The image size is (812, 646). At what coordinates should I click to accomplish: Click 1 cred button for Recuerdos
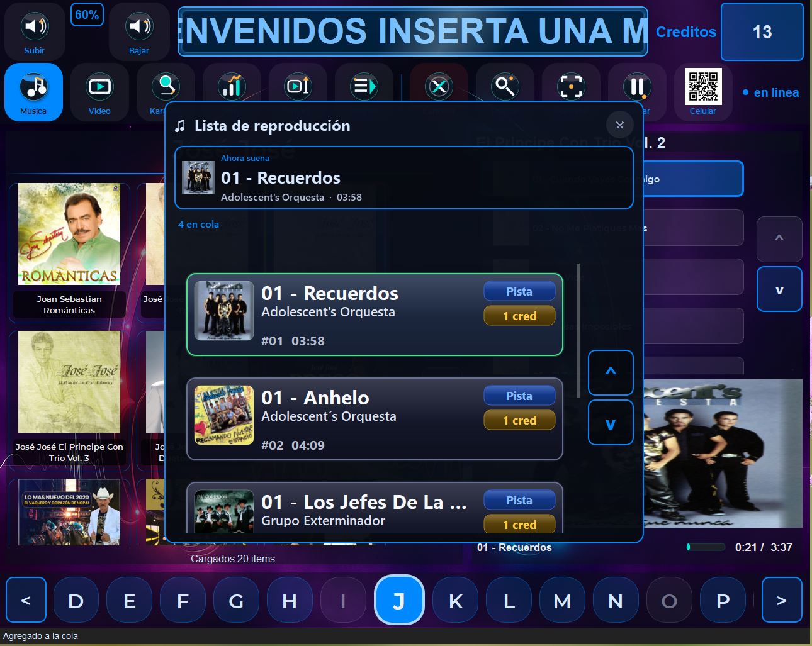click(519, 316)
